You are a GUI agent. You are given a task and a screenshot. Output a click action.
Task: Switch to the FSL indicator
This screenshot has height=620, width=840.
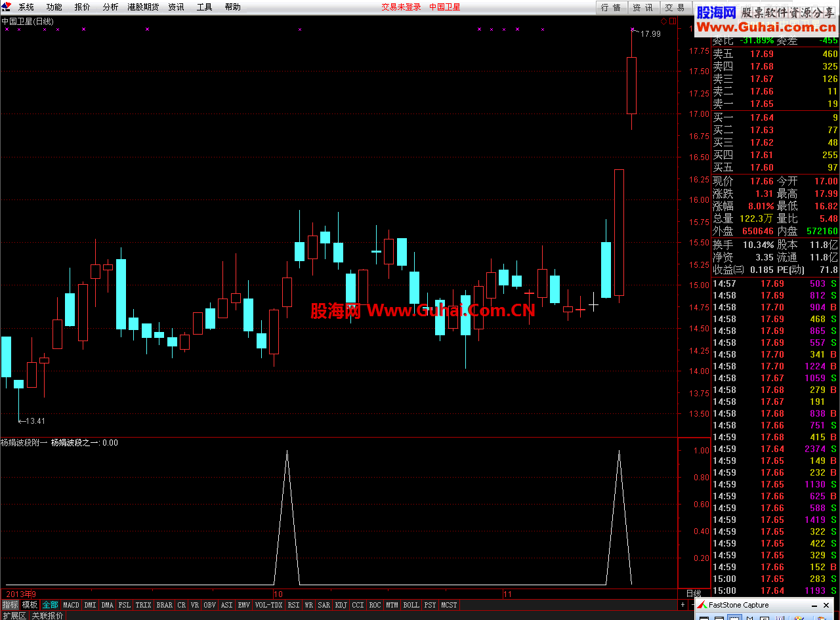pos(125,605)
